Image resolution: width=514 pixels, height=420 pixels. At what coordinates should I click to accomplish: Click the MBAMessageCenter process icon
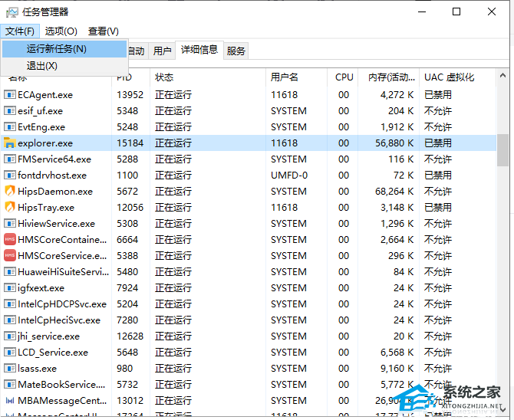10,401
